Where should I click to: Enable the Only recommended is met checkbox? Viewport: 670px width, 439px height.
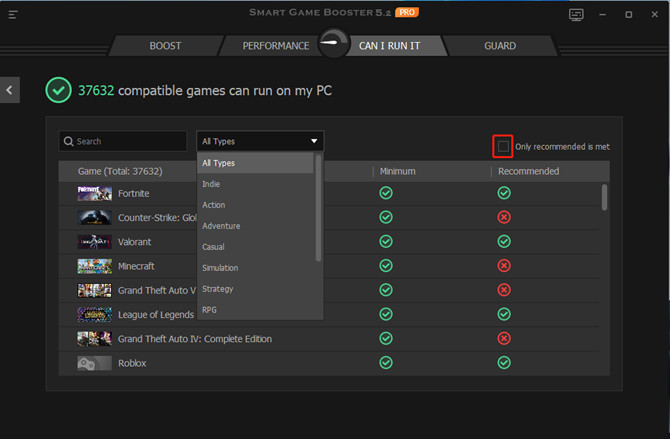[503, 147]
